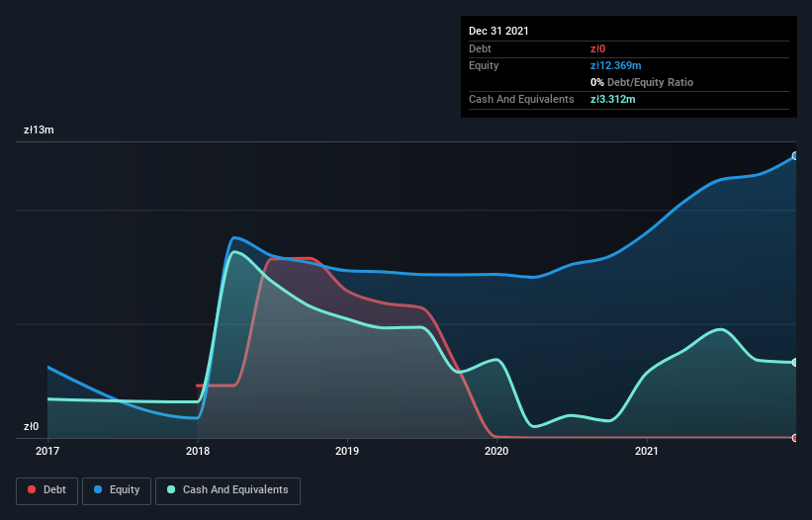Click the Dec 31 2021 tooltip date
Viewport: 812px width, 520px height.
point(498,31)
